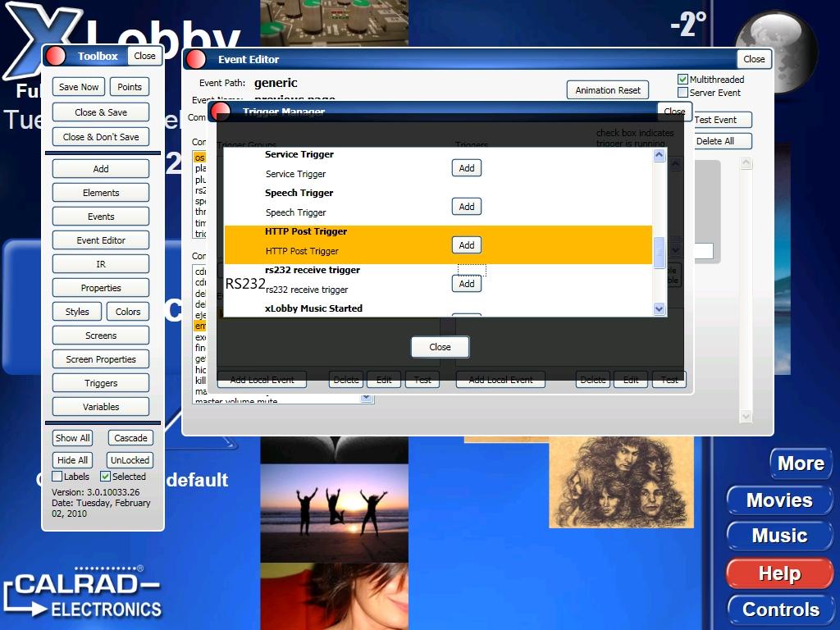The image size is (840, 630).
Task: Open the Music menu
Action: [x=779, y=536]
